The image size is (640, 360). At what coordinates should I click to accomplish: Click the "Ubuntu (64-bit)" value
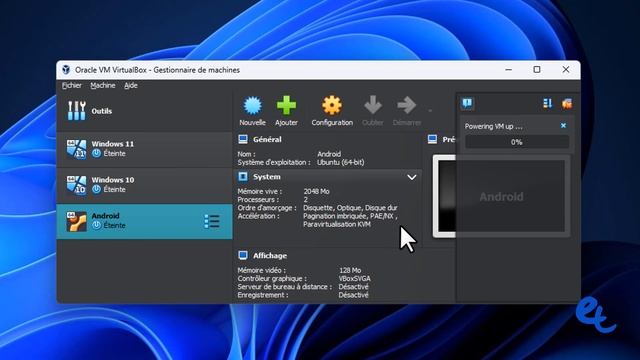pyautogui.click(x=341, y=162)
